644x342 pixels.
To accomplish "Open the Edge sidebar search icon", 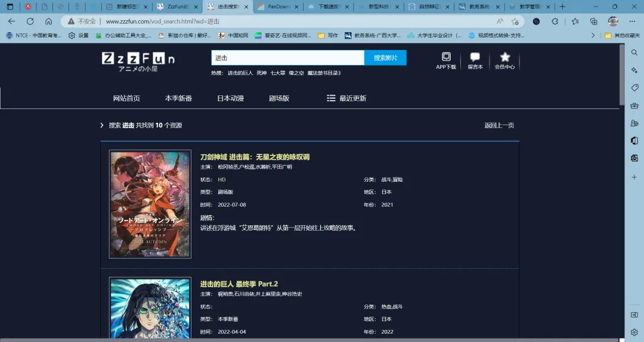I will [x=634, y=52].
